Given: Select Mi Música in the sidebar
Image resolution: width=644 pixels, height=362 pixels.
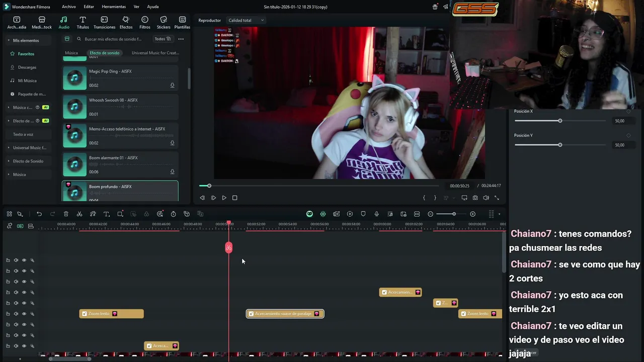Looking at the screenshot, I should point(27,80).
